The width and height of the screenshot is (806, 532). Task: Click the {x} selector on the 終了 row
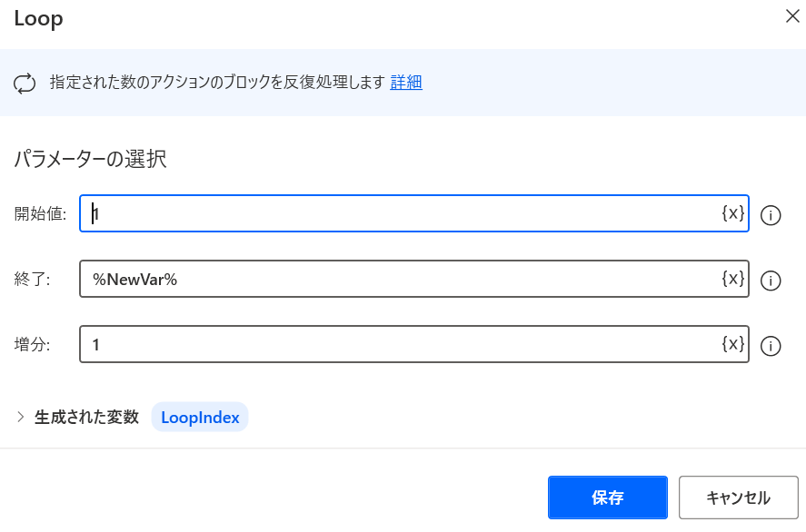[x=732, y=279]
